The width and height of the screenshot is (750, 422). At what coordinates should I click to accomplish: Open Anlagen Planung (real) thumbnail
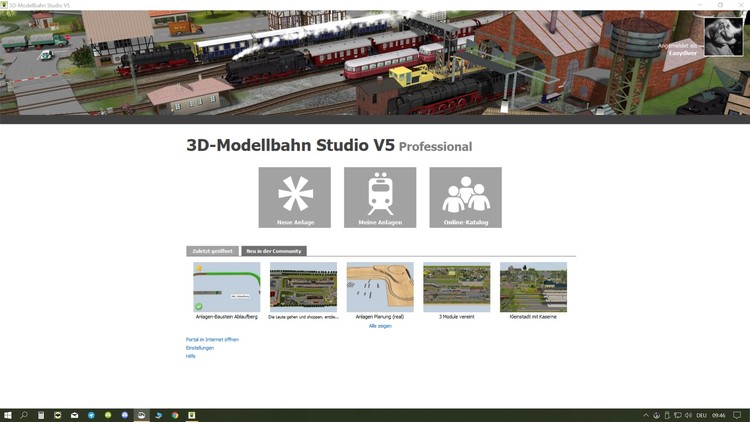point(380,287)
